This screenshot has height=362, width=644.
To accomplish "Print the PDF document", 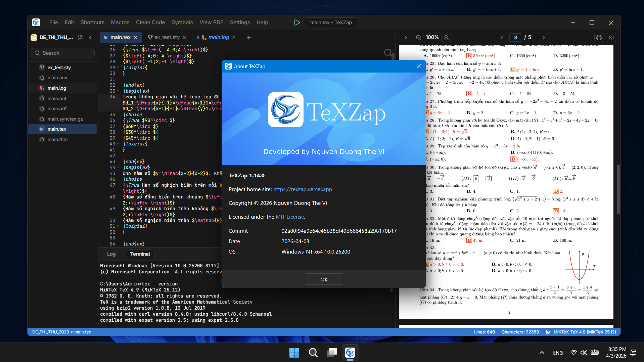I will tap(599, 38).
